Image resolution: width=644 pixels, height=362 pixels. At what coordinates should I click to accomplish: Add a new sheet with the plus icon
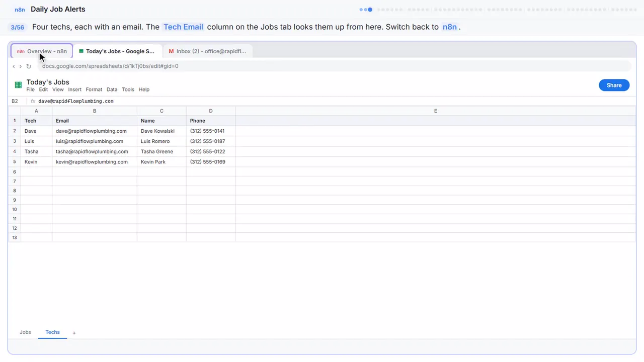[x=74, y=333]
